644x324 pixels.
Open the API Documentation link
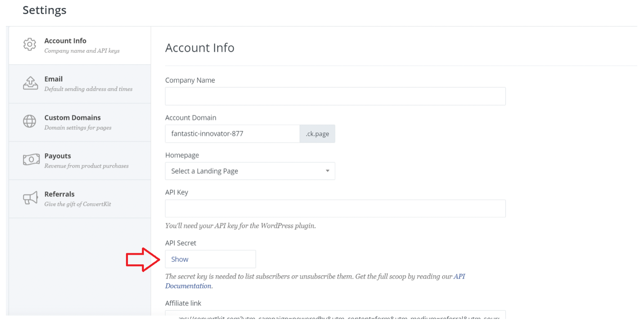pyautogui.click(x=315, y=281)
